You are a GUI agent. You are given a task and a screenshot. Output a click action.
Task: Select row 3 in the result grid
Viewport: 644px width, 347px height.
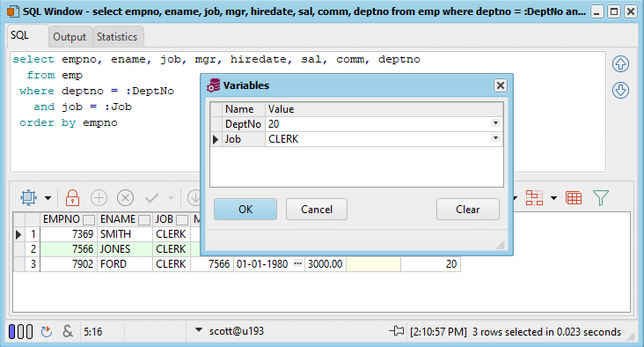[33, 264]
